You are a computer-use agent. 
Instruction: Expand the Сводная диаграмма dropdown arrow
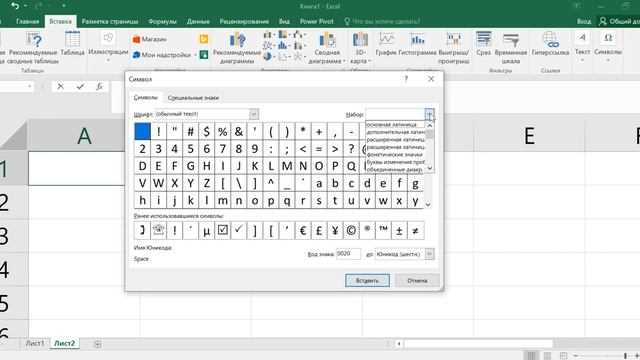point(344,61)
